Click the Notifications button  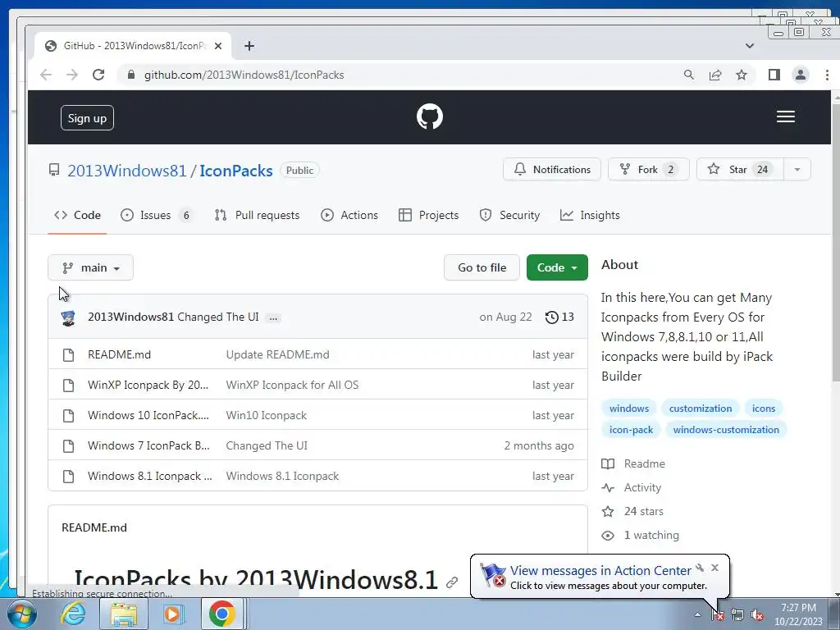pyautogui.click(x=552, y=169)
